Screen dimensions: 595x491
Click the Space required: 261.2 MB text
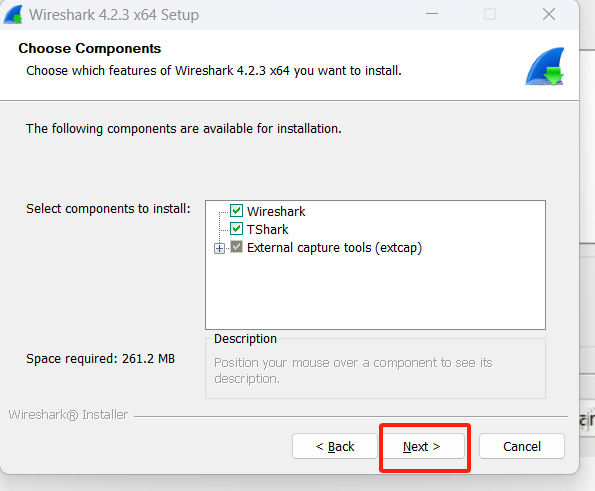pyautogui.click(x=101, y=359)
